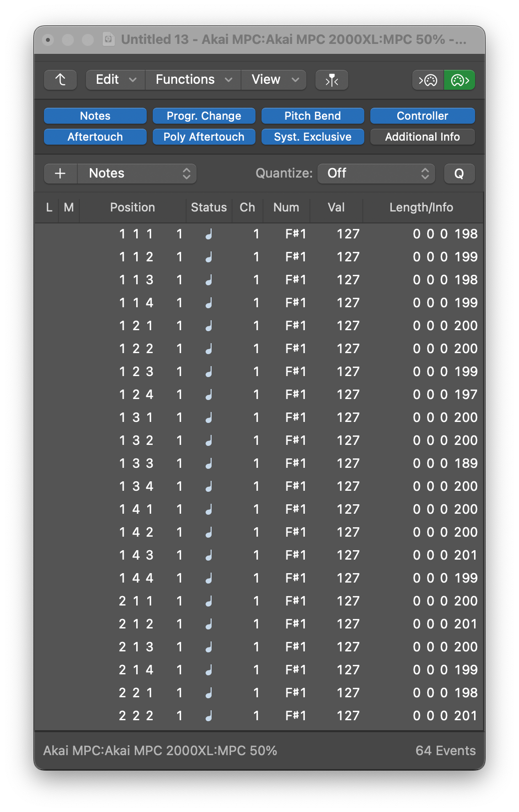The width and height of the screenshot is (519, 812).
Task: Click length 201 in row 1 4 3
Action: click(x=466, y=555)
